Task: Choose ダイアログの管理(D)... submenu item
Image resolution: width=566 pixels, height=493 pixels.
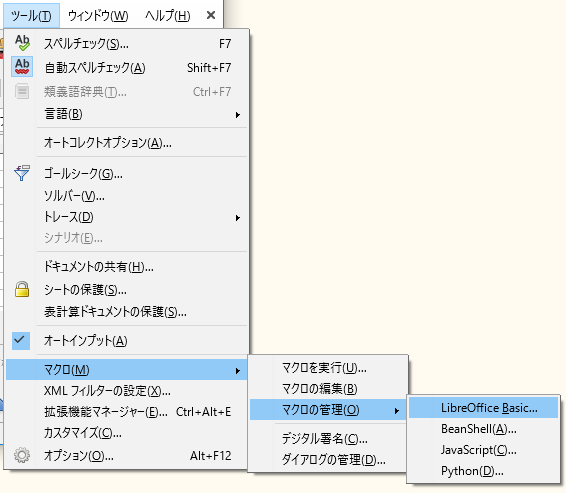Action: point(328,460)
